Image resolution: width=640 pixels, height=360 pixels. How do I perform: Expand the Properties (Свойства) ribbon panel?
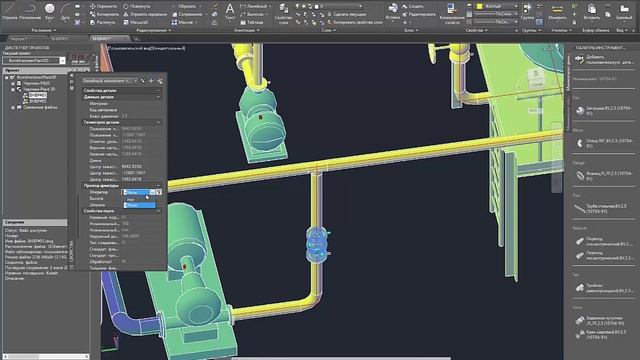point(476,30)
